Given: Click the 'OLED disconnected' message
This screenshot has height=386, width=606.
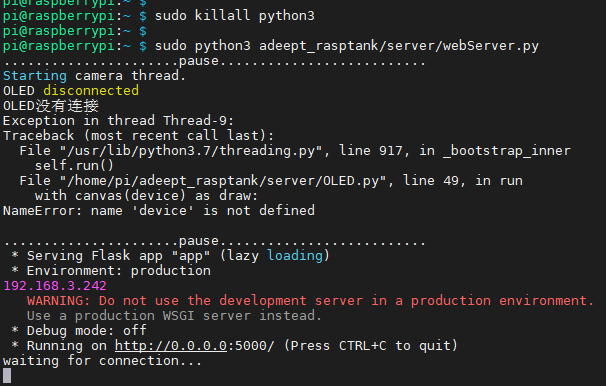Looking at the screenshot, I should (x=71, y=91).
